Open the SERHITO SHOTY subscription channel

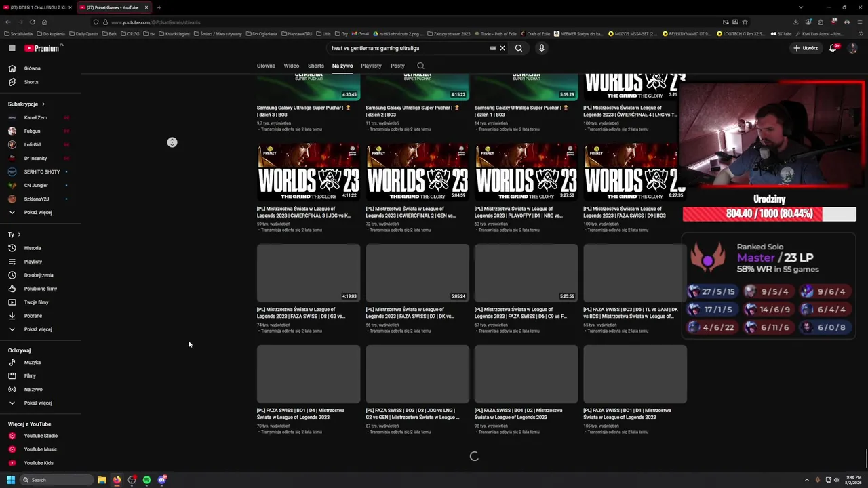41,171
